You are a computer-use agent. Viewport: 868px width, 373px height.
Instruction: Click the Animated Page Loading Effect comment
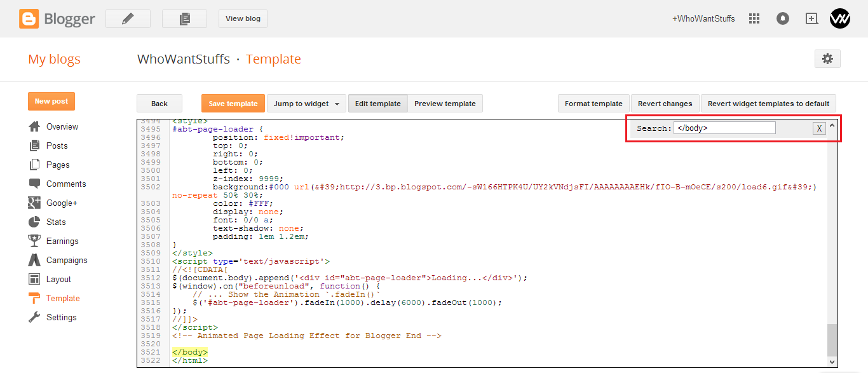[x=307, y=336]
